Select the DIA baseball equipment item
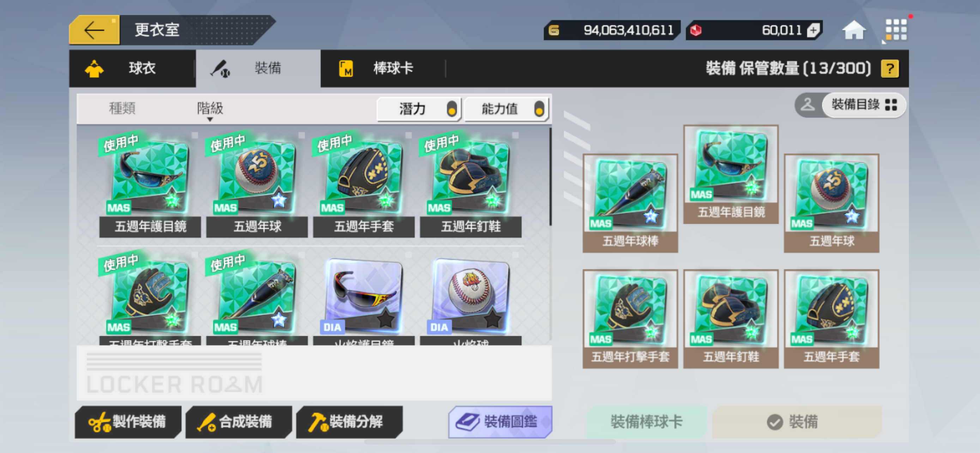This screenshot has height=453, width=980. pyautogui.click(x=471, y=301)
